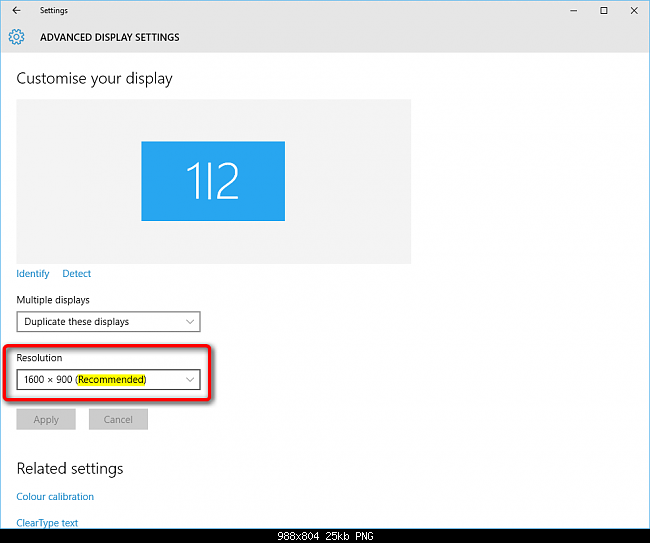Go back with the arrow icon
The image size is (650, 543).
point(16,10)
